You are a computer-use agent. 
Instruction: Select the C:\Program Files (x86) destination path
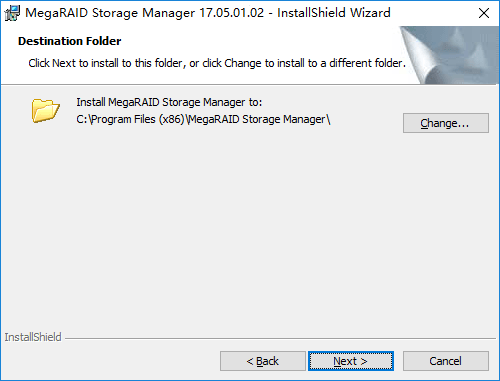[203, 119]
